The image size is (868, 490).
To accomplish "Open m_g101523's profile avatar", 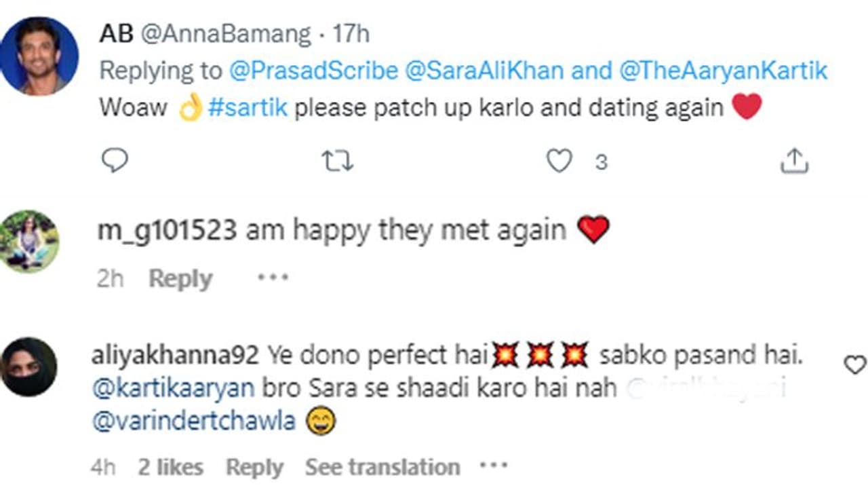I will point(28,241).
